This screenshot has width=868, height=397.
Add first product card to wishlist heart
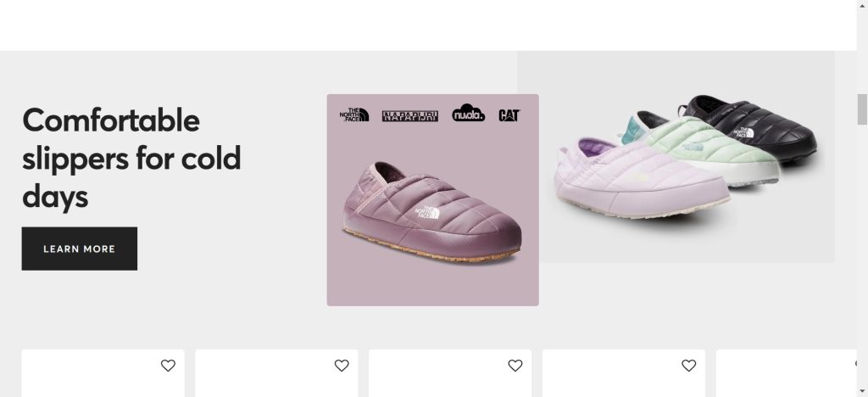(169, 366)
